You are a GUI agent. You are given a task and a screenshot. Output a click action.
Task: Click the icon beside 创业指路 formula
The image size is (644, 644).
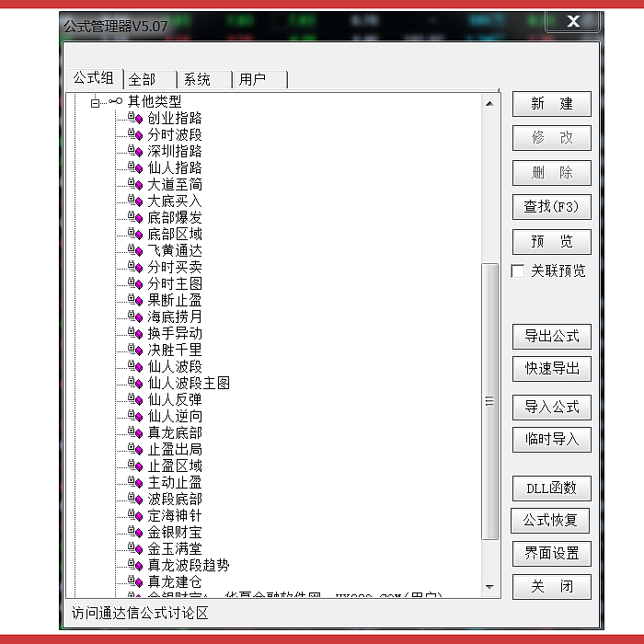pyautogui.click(x=135, y=119)
